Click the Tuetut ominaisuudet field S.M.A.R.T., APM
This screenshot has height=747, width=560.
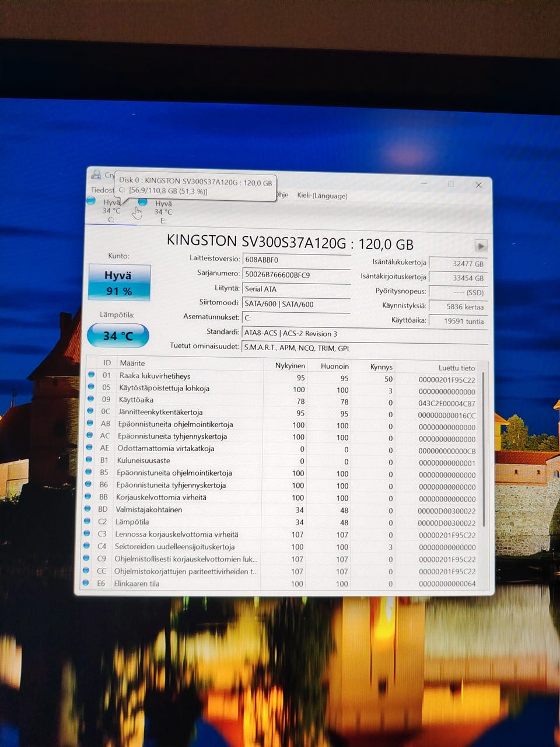pos(365,348)
